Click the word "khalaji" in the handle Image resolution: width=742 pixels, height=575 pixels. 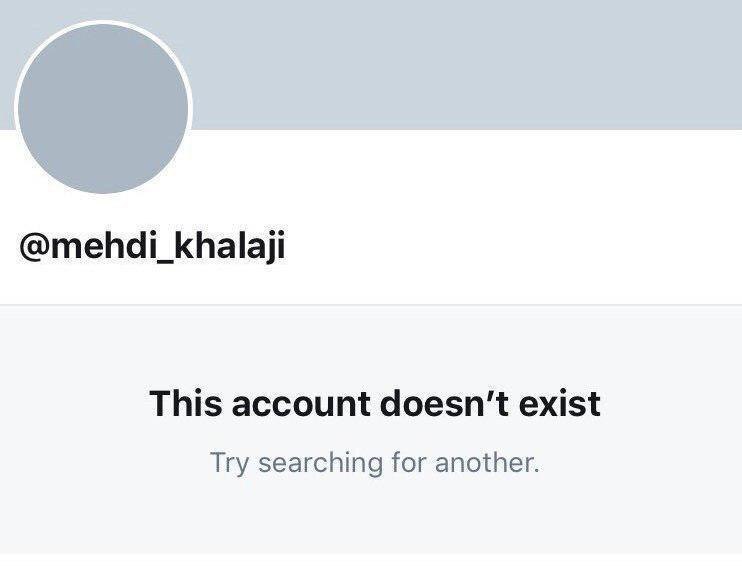pyautogui.click(x=230, y=246)
